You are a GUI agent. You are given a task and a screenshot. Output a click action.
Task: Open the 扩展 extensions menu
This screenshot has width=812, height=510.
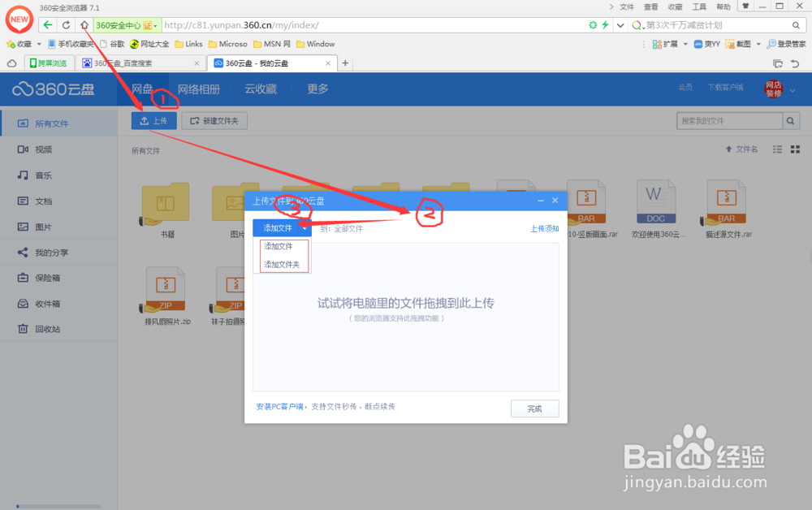tap(670, 44)
